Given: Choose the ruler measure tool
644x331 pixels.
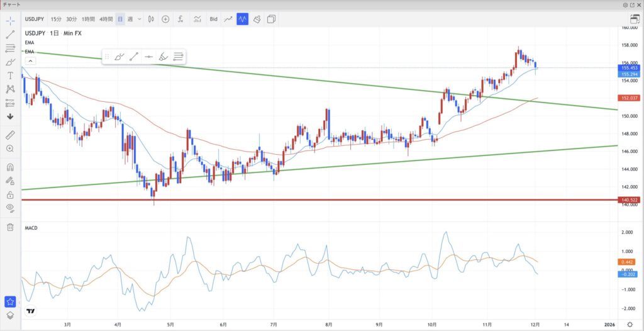Looking at the screenshot, I should [x=11, y=135].
